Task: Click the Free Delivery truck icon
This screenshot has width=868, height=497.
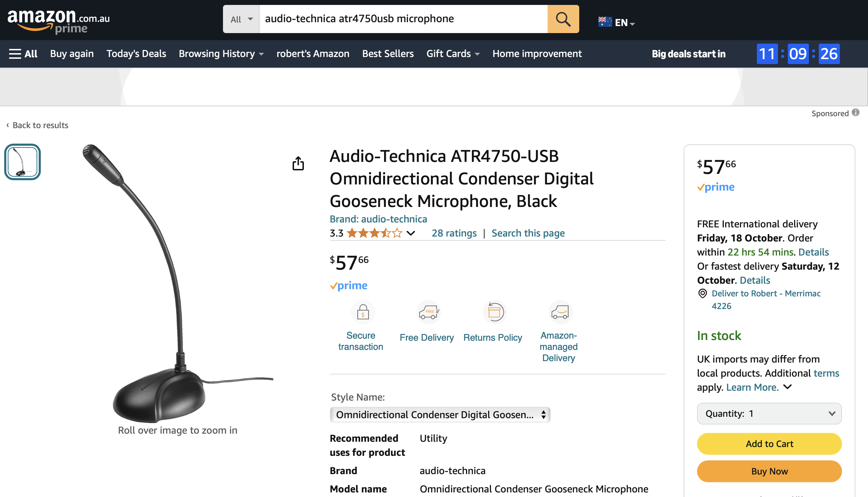Action: point(428,312)
